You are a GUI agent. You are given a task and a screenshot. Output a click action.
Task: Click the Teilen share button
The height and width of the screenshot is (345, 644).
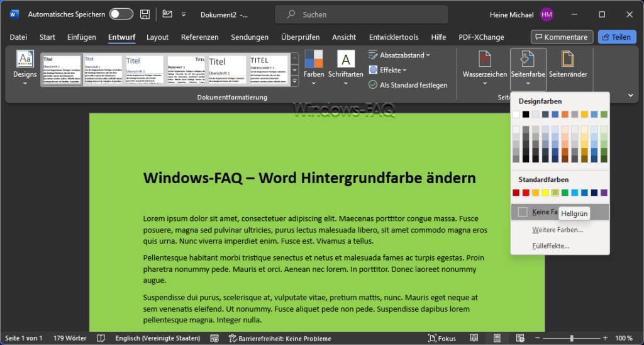(616, 37)
